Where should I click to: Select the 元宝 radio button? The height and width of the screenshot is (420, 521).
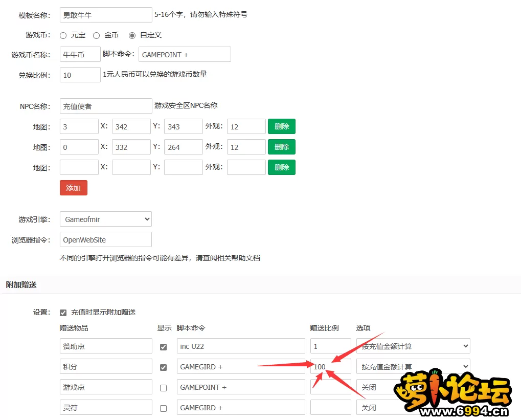[x=63, y=36]
